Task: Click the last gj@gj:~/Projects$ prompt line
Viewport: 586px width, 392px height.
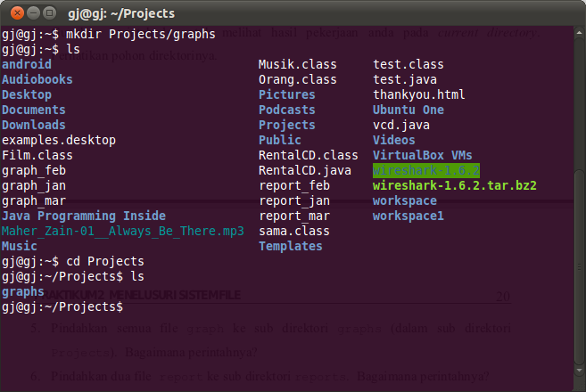Action: [62, 306]
